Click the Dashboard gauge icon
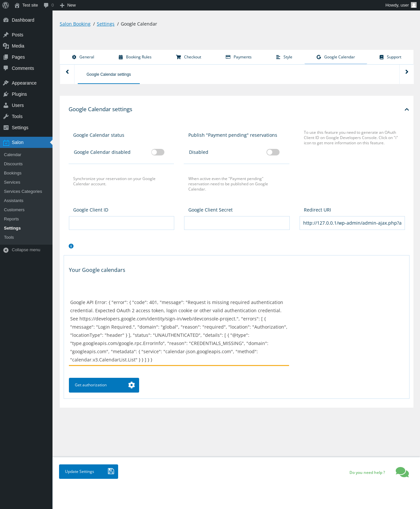The width and height of the screenshot is (420, 509). click(6, 20)
